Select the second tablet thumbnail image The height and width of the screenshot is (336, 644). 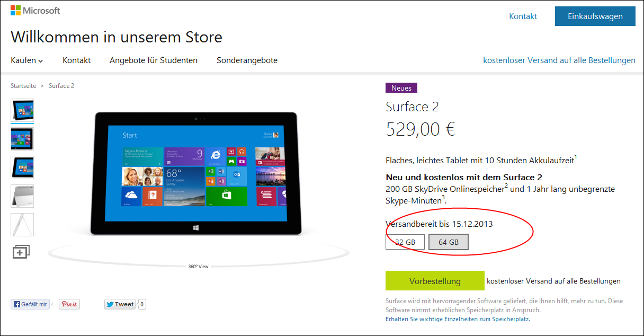point(22,139)
